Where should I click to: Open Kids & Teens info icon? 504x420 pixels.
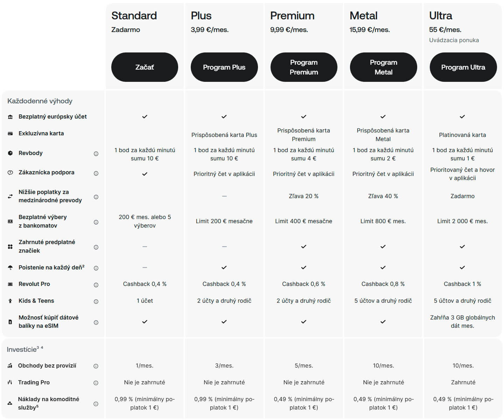coord(96,301)
